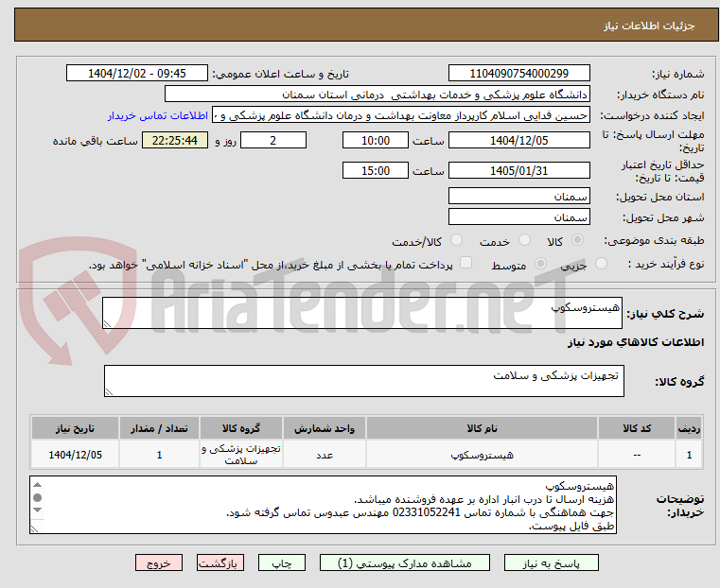
Task: Click the request creator name field
Action: coord(401,115)
